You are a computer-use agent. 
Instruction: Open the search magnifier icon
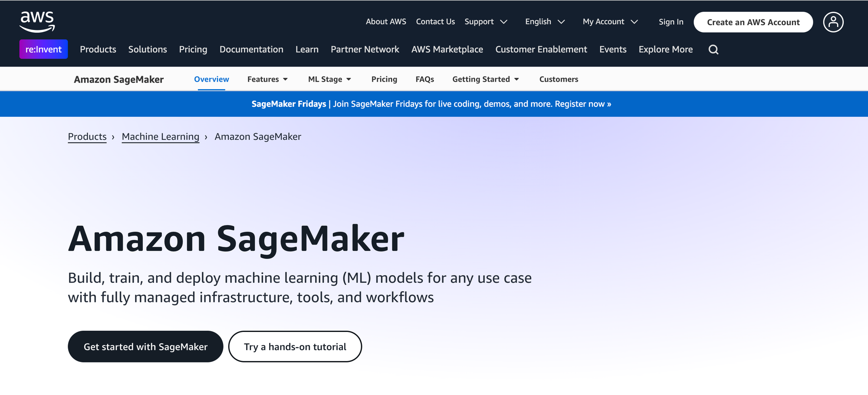point(713,50)
